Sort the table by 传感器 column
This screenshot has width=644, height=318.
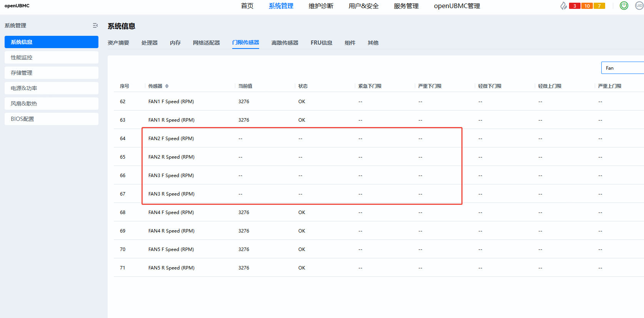pyautogui.click(x=167, y=86)
